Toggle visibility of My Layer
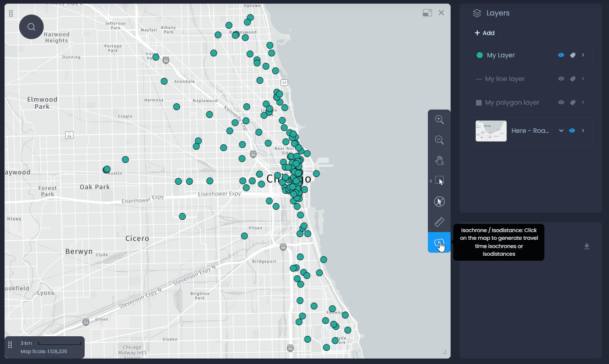Image resolution: width=609 pixels, height=364 pixels. point(561,55)
